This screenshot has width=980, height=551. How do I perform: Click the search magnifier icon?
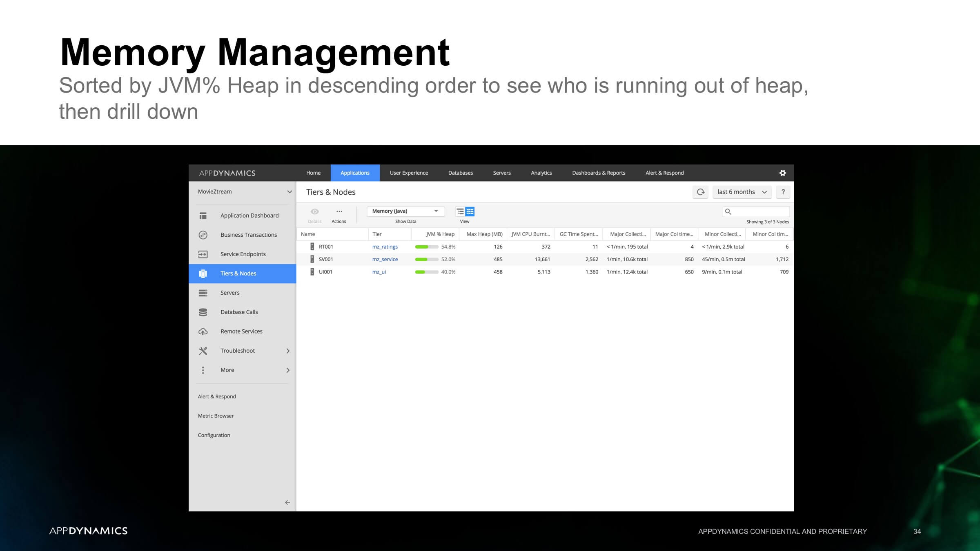point(728,211)
